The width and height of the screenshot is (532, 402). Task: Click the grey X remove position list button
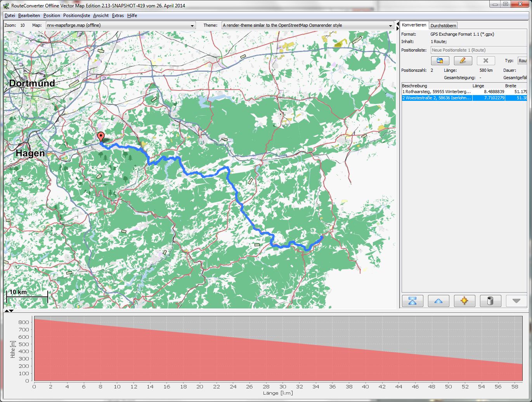[485, 61]
